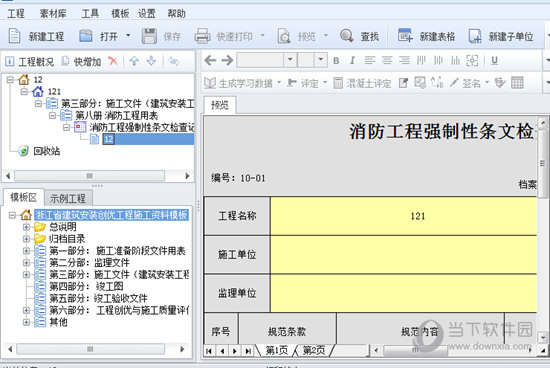Select the 预览 tab
The image size is (550, 368).
tap(220, 105)
